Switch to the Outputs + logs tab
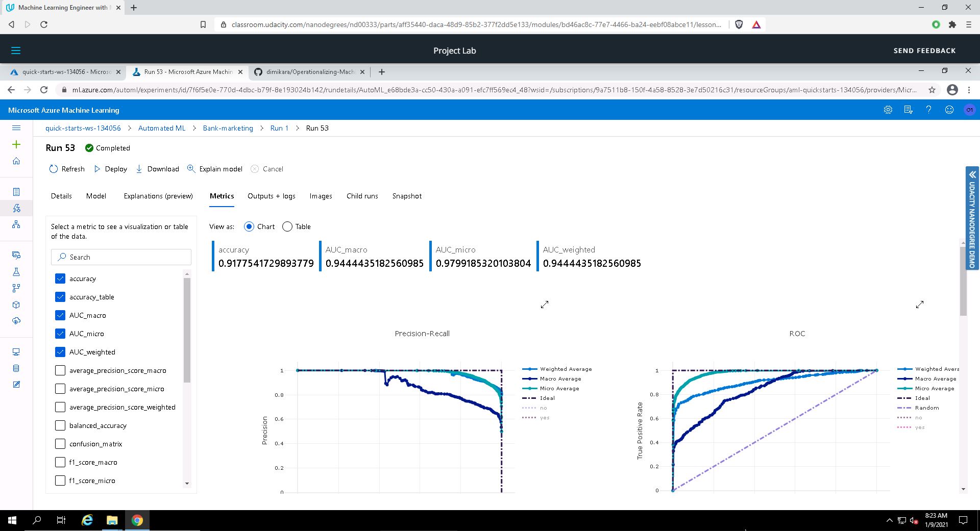Screen dimensions: 980x531 (271, 196)
